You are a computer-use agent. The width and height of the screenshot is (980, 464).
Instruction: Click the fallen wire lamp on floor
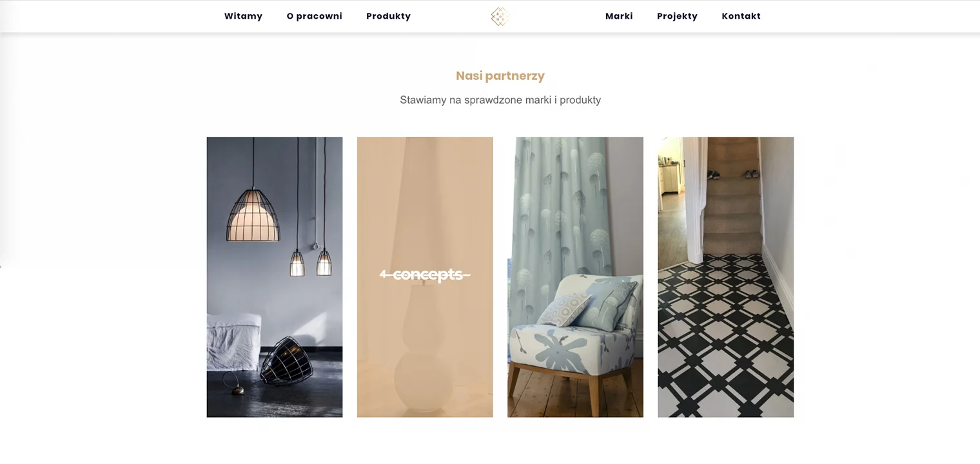click(x=284, y=362)
